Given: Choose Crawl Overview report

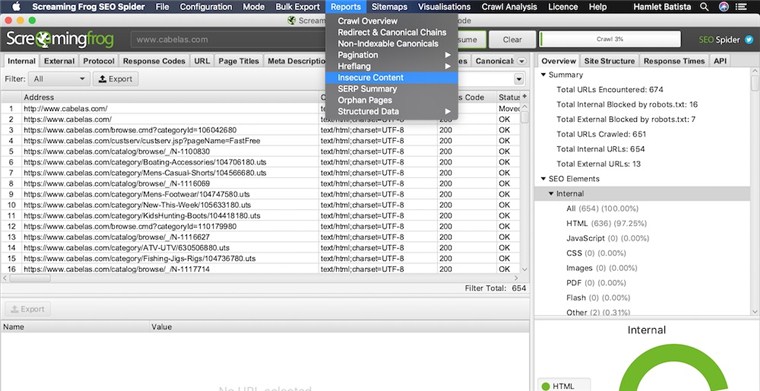Looking at the screenshot, I should pos(392,21).
